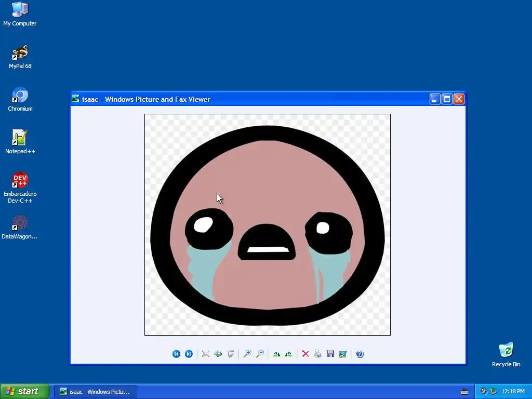The width and height of the screenshot is (532, 399).
Task: Print the isaac picture
Action: tap(317, 354)
